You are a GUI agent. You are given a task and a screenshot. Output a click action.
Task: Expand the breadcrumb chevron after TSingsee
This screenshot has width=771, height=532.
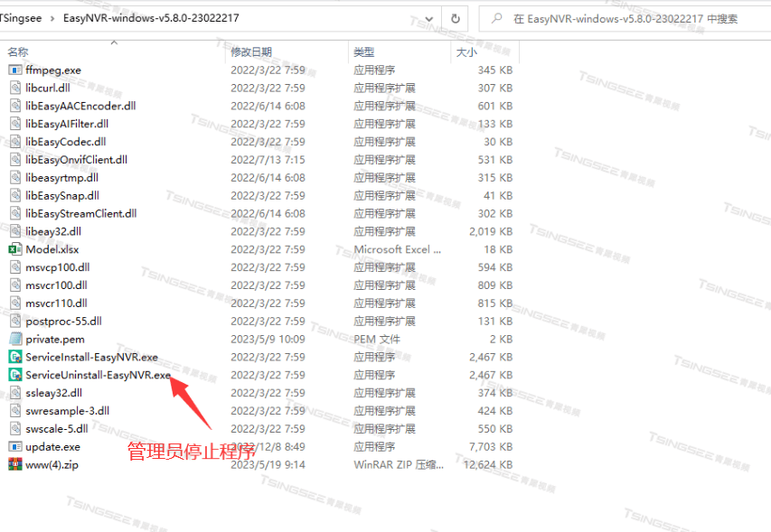click(x=52, y=19)
